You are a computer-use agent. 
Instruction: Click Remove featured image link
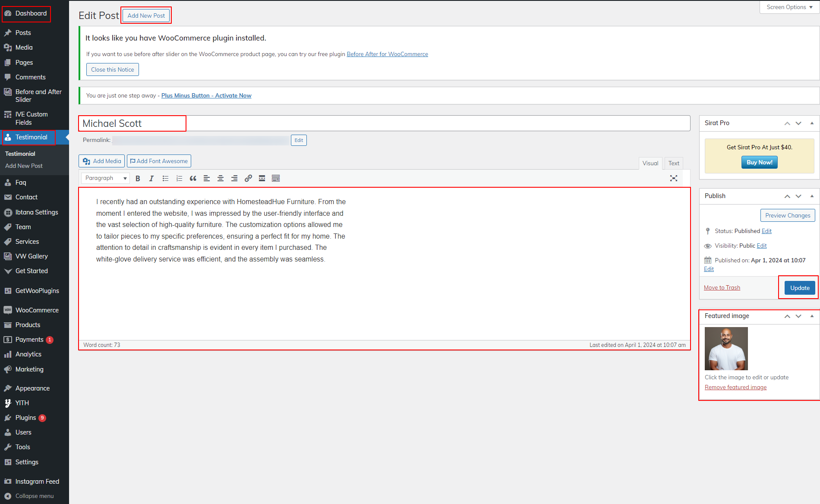pos(735,387)
